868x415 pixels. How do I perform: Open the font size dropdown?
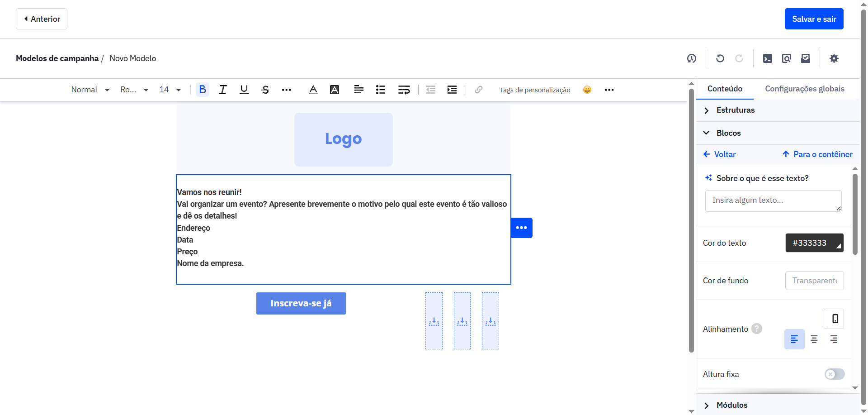[170, 90]
